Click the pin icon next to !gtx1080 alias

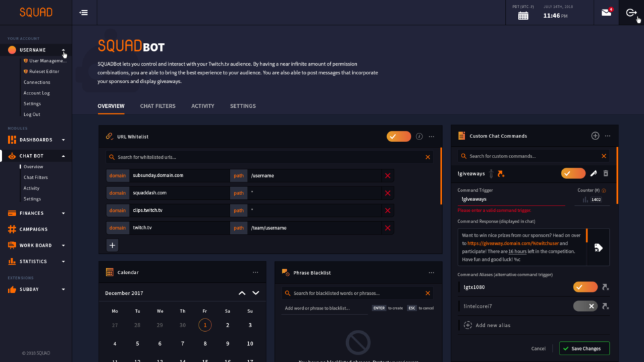605,287
